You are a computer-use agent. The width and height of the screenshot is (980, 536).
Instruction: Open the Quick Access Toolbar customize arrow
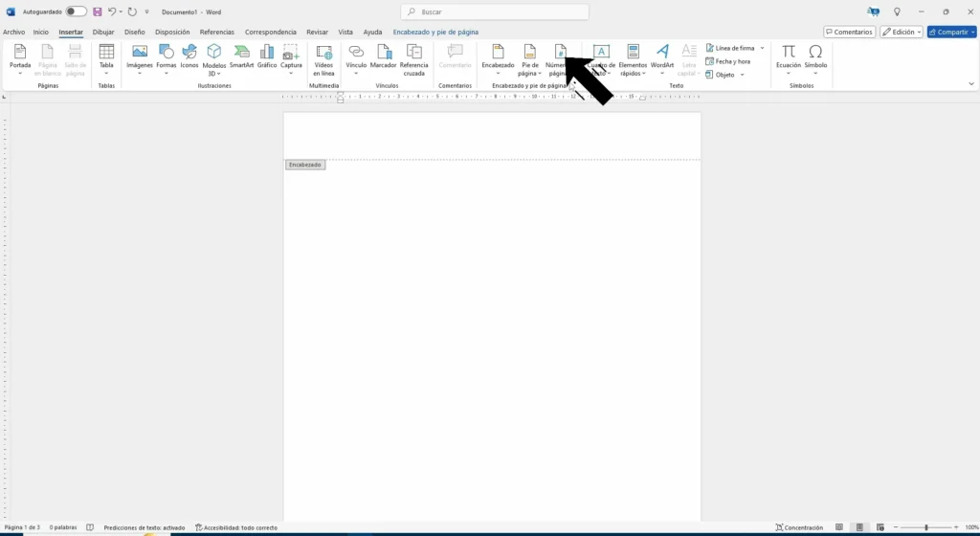pyautogui.click(x=146, y=11)
